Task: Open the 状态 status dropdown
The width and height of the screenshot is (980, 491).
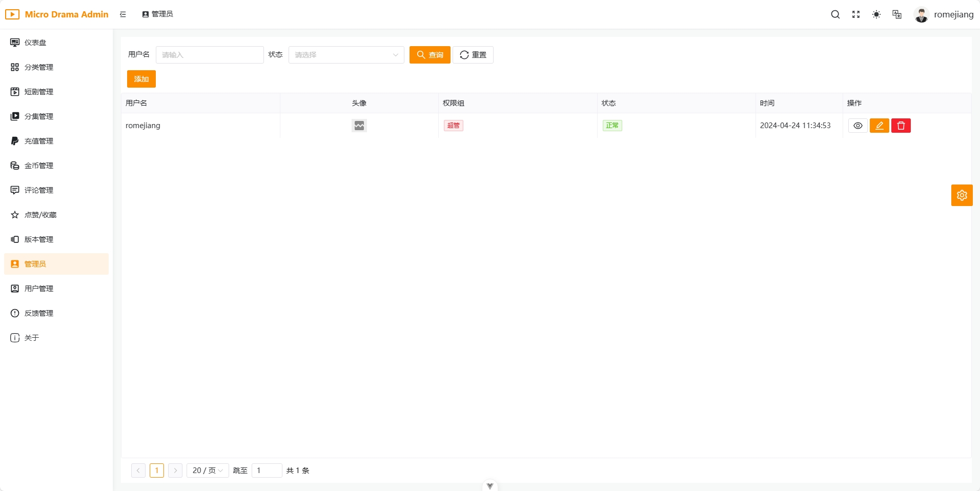Action: (x=346, y=54)
